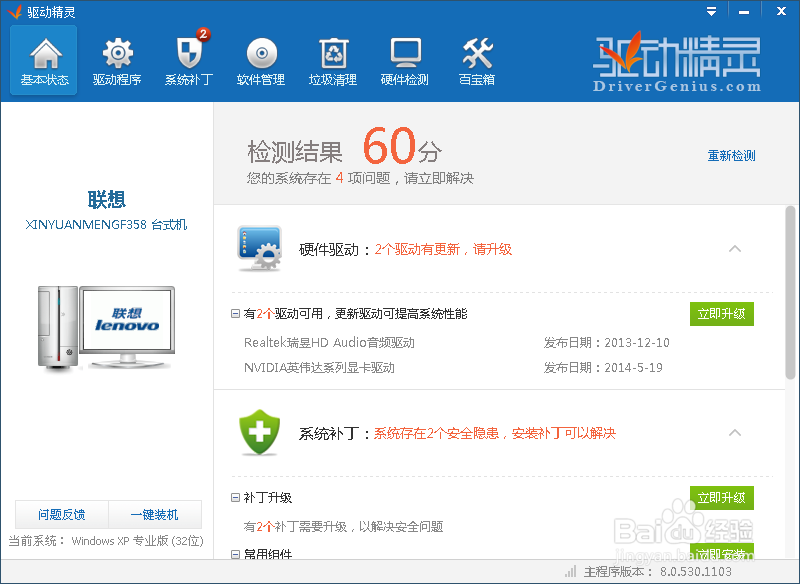Collapse the 系统补丁 section chevron
Screen dimensions: 800x584
coord(735,433)
